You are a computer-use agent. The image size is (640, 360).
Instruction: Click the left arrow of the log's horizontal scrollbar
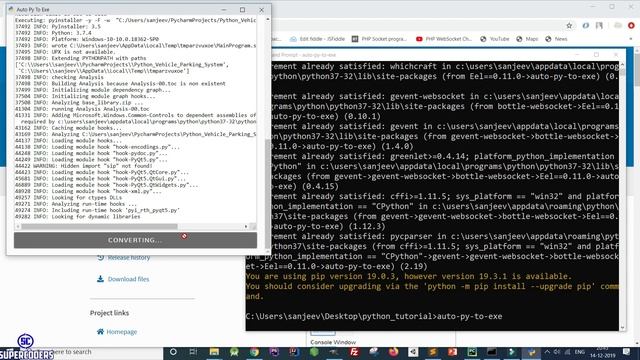[18, 226]
